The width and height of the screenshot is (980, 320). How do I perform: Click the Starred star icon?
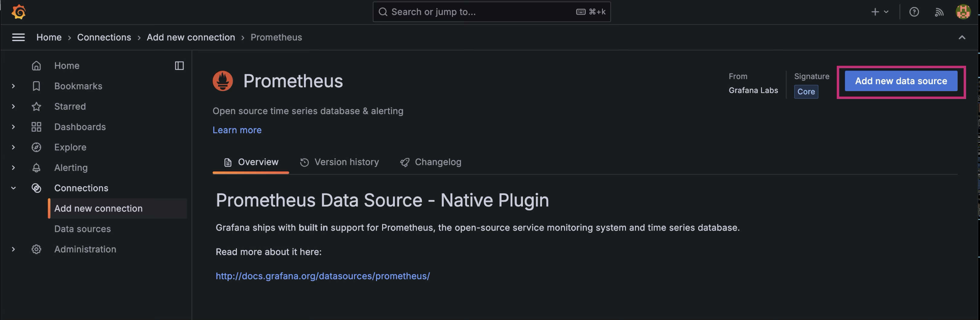pos(36,106)
